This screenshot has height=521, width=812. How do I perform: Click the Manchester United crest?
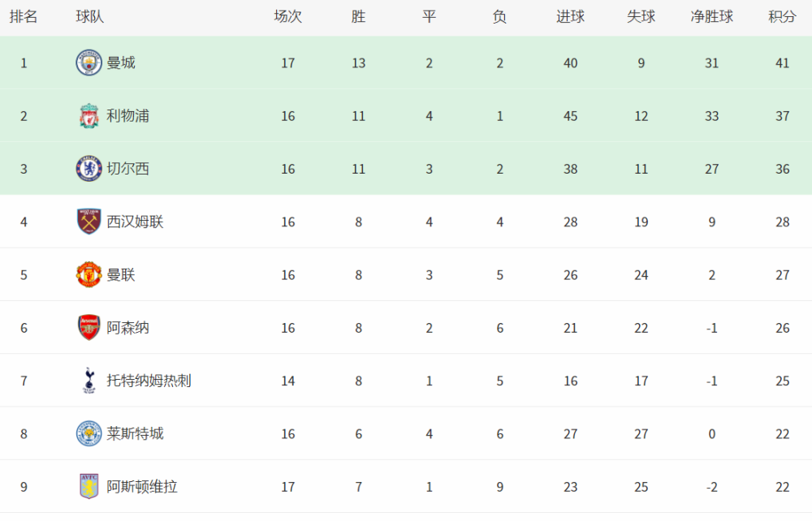coord(89,275)
